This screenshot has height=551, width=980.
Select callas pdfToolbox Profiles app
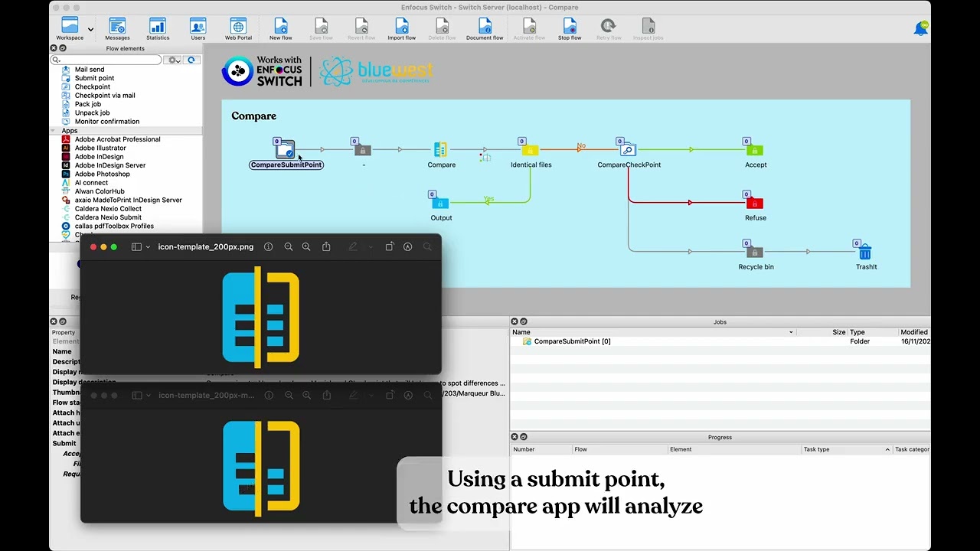click(114, 226)
